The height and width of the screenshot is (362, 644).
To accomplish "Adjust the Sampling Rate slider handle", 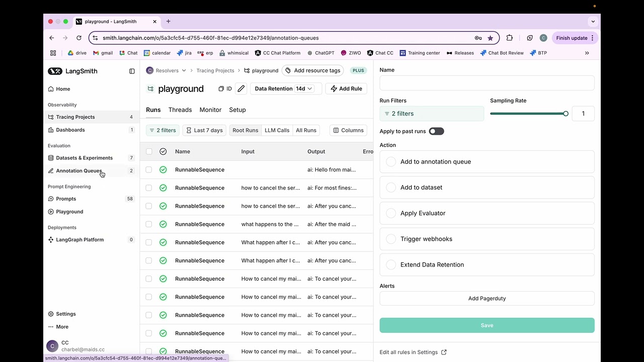I will [566, 114].
